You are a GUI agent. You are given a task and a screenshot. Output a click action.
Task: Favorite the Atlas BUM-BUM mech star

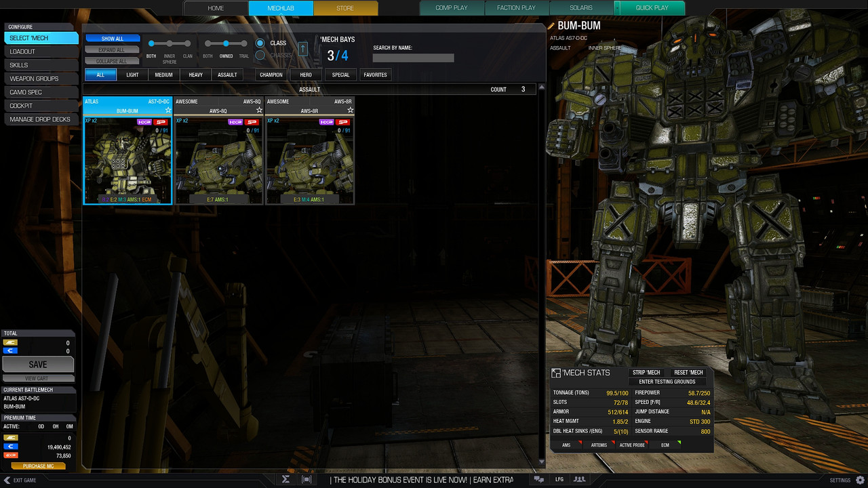click(168, 110)
